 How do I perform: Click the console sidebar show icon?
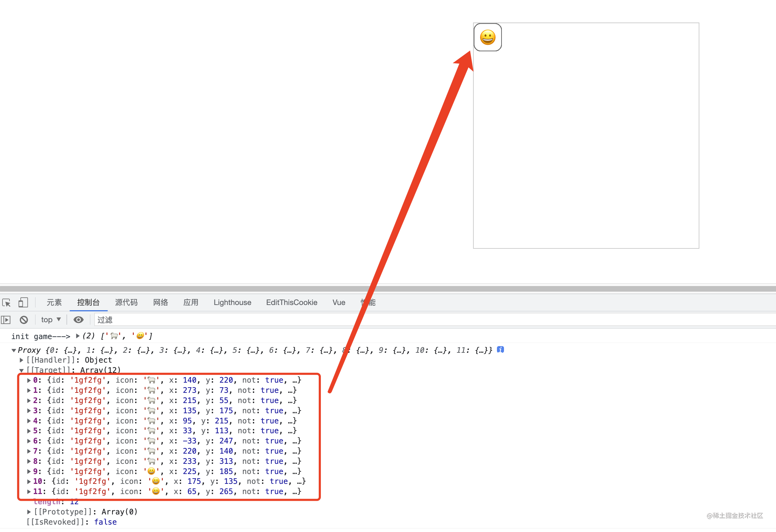6,320
